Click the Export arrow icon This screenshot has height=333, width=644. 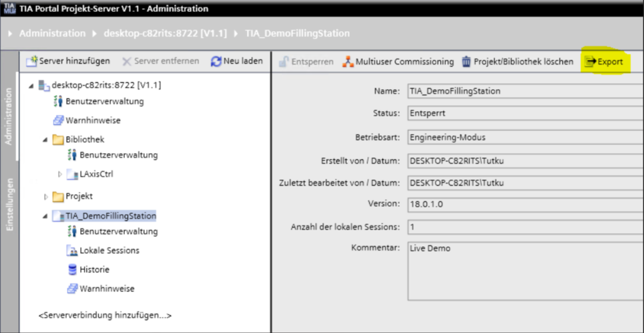590,62
